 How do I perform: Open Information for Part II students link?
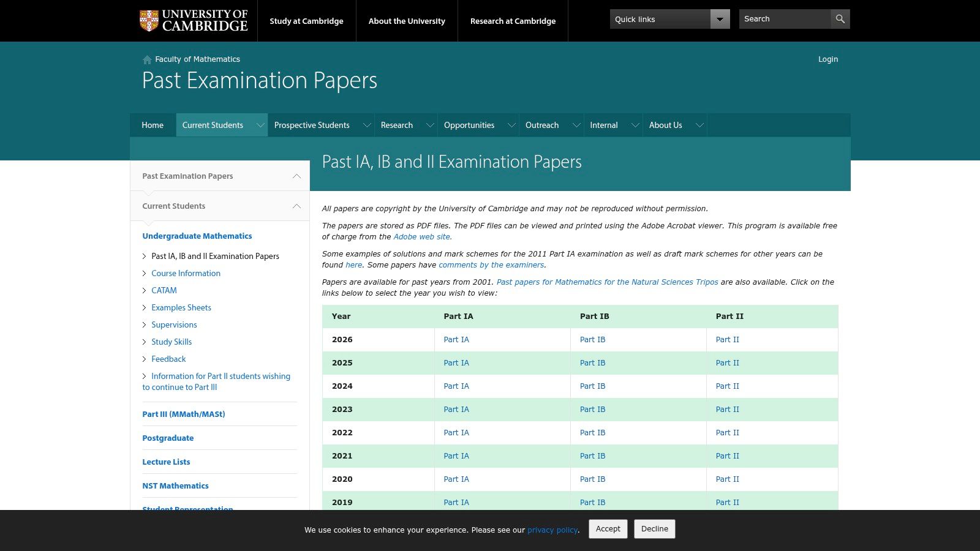216,381
